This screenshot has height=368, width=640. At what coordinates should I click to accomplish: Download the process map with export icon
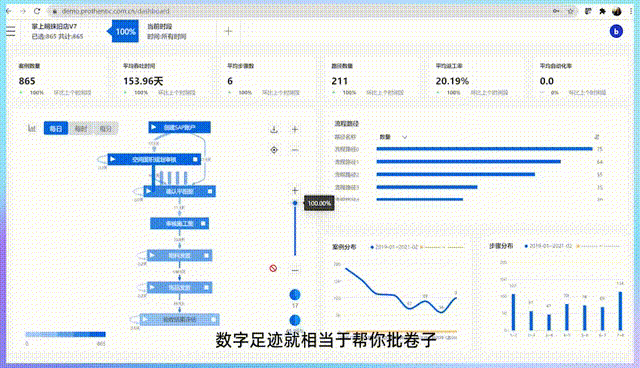point(274,129)
